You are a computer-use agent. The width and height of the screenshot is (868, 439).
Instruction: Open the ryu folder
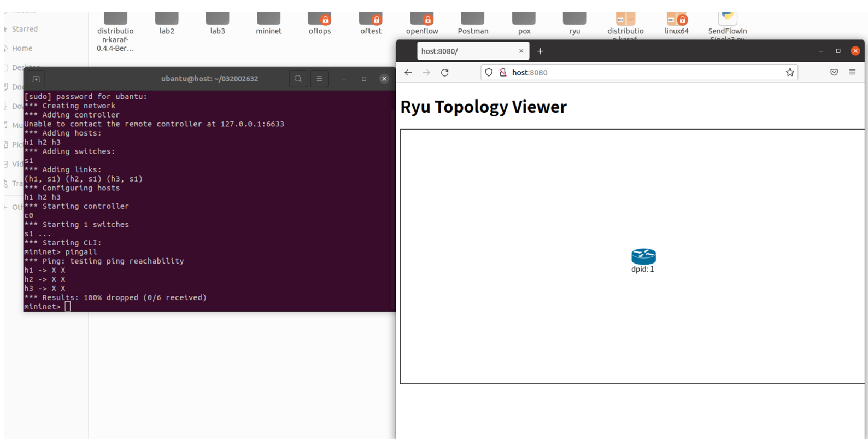pyautogui.click(x=574, y=24)
